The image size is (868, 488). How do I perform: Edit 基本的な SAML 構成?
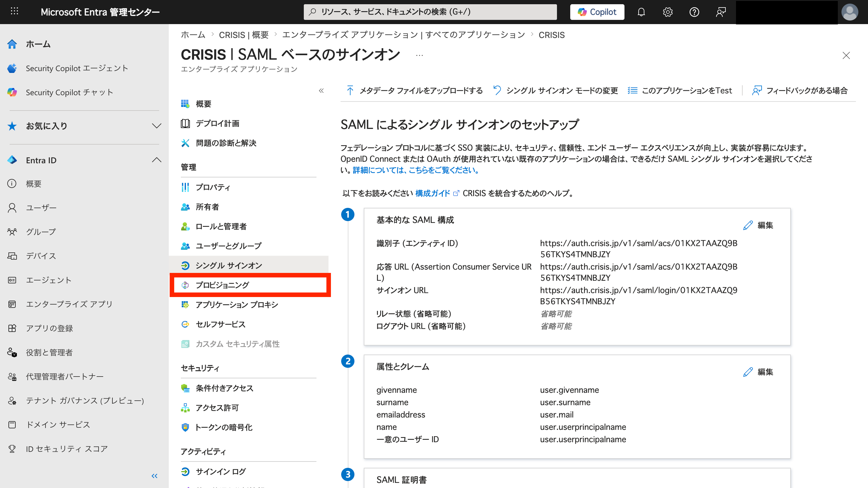pos(758,225)
